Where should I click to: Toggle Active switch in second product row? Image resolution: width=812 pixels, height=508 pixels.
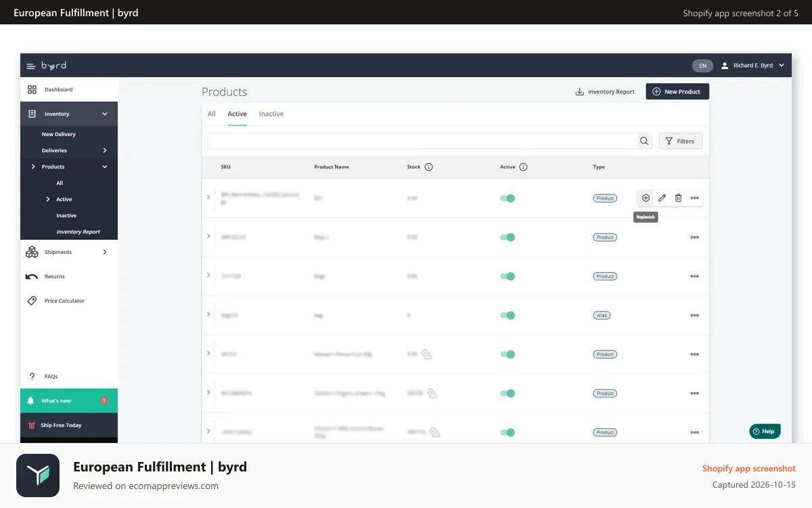pyautogui.click(x=507, y=238)
